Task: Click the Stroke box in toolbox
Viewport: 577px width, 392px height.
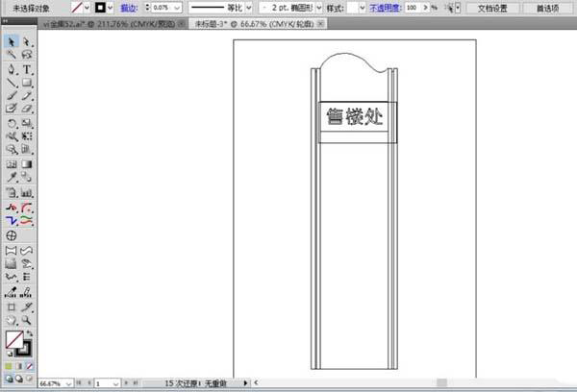Action: click(25, 350)
